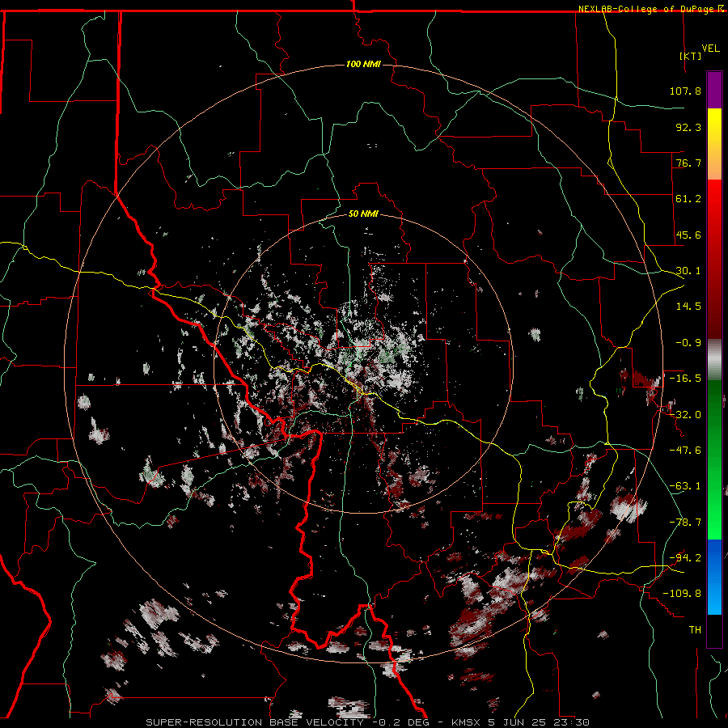The width and height of the screenshot is (728, 728).
Task: Click the -63.1 velocity scale value
Action: tap(685, 486)
